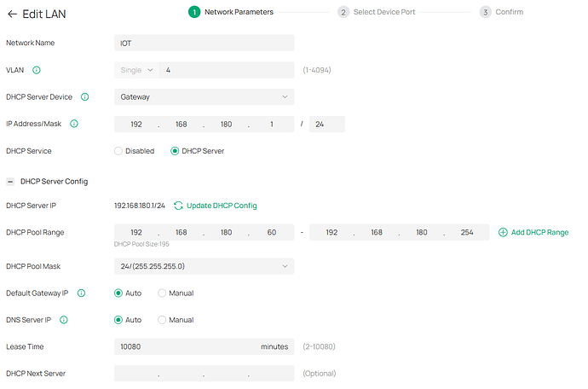
Task: Click the Default Gateway IP info icon
Action: (x=81, y=293)
